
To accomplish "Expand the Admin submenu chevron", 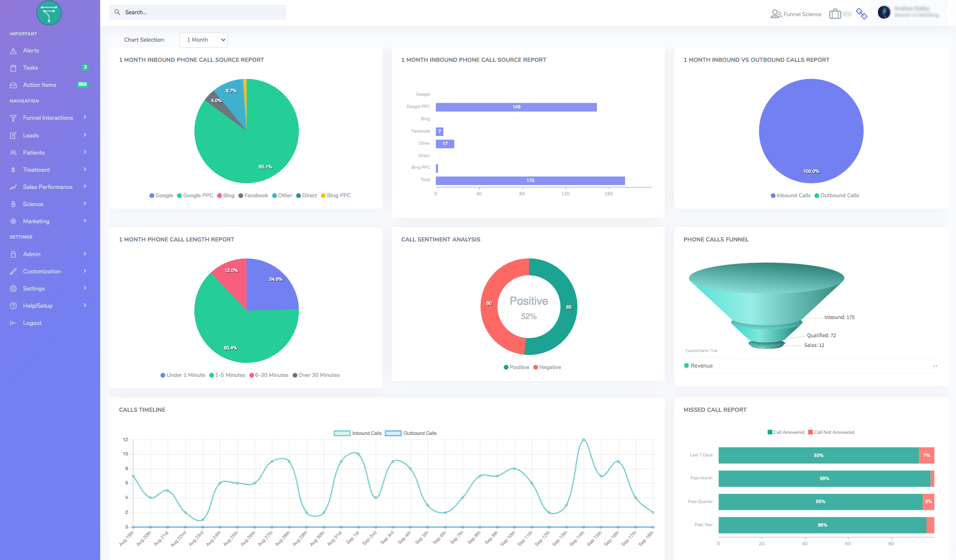I will tap(85, 254).
